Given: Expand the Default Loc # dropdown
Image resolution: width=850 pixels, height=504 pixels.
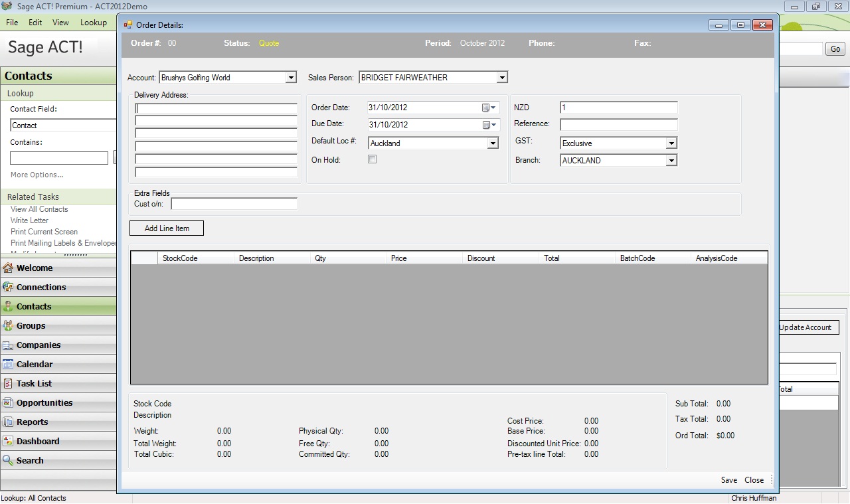Looking at the screenshot, I should [493, 143].
